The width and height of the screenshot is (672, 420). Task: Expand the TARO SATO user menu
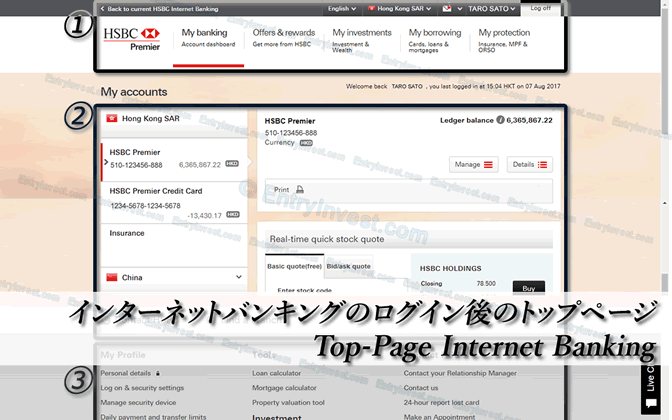[492, 9]
